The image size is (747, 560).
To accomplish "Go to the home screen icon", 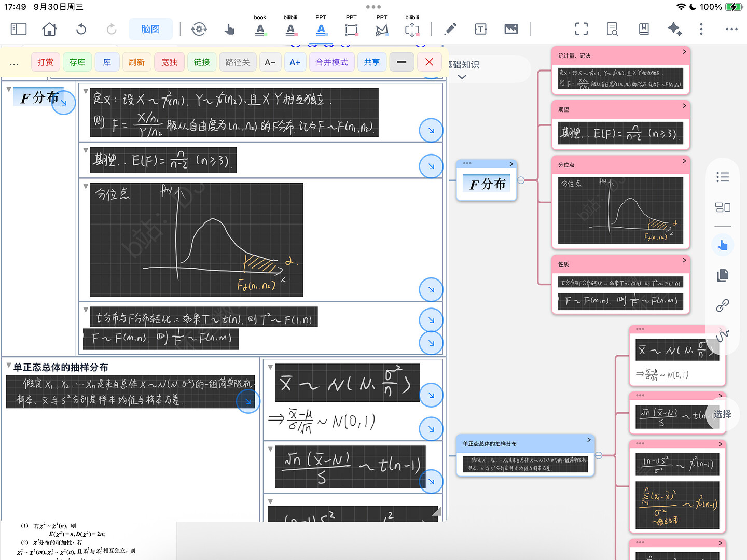I will (x=50, y=29).
